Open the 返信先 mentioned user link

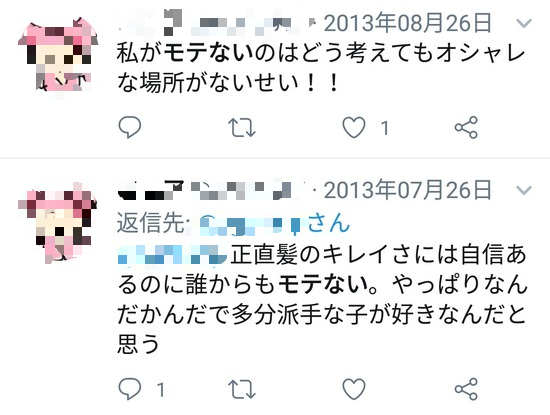point(274,223)
